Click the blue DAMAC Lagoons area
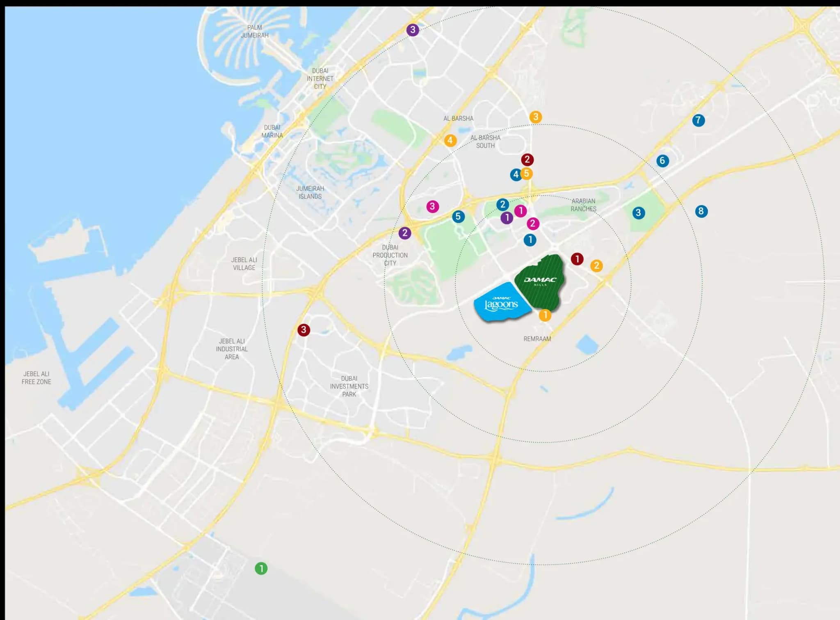This screenshot has width=840, height=620. [x=501, y=305]
